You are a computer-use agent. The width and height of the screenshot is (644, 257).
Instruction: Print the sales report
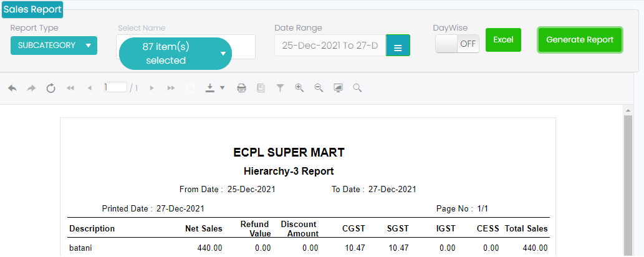(x=241, y=89)
